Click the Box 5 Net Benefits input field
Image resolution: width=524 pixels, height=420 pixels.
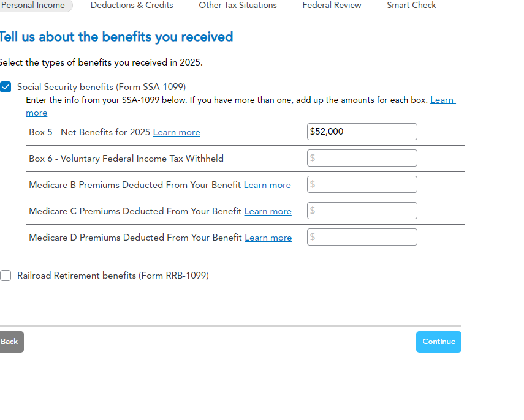362,132
